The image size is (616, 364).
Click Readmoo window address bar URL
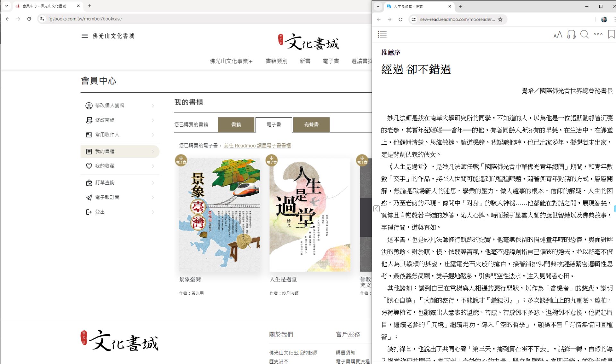457,20
